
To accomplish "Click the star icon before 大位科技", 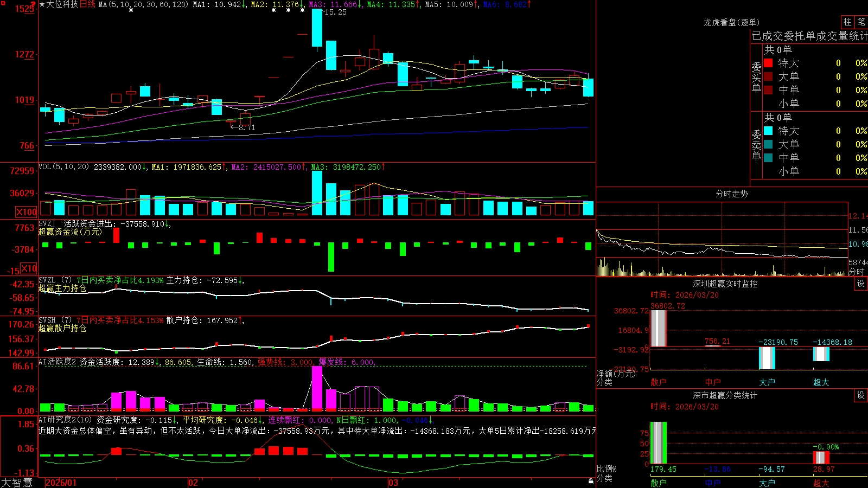I will click(42, 4).
